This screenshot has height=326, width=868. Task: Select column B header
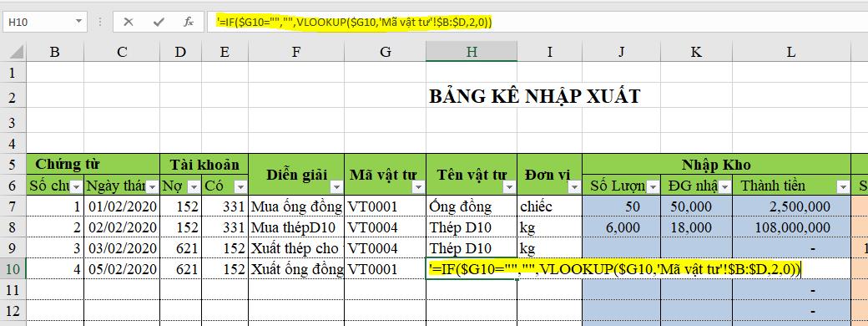point(55,52)
